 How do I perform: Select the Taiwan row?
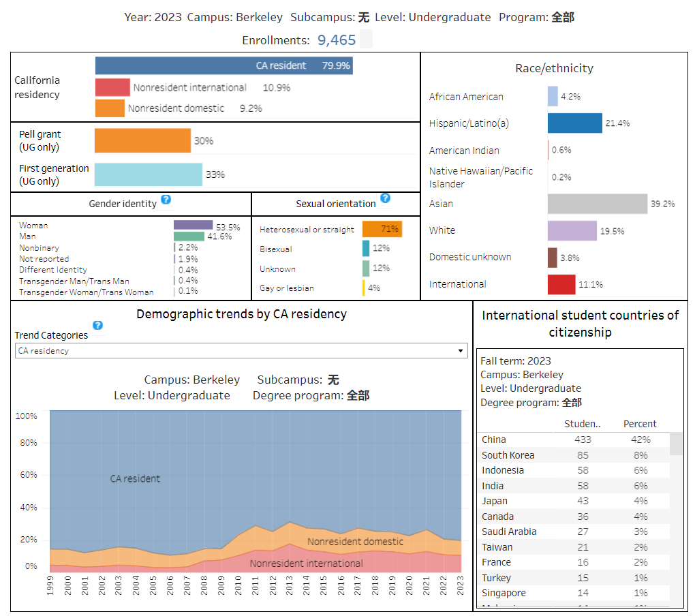[x=574, y=547]
